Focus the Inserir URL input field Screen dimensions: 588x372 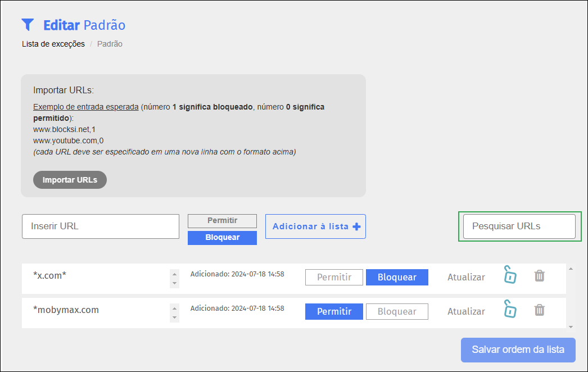101,226
